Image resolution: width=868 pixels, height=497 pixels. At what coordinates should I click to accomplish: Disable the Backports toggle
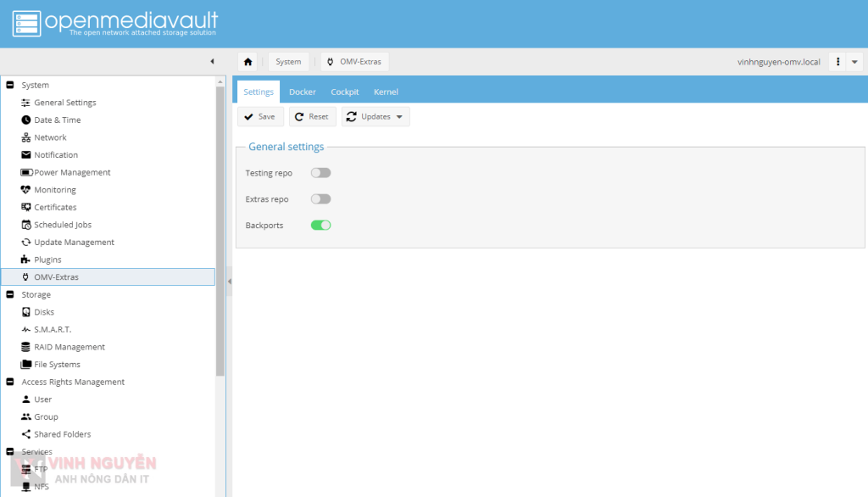pos(320,225)
